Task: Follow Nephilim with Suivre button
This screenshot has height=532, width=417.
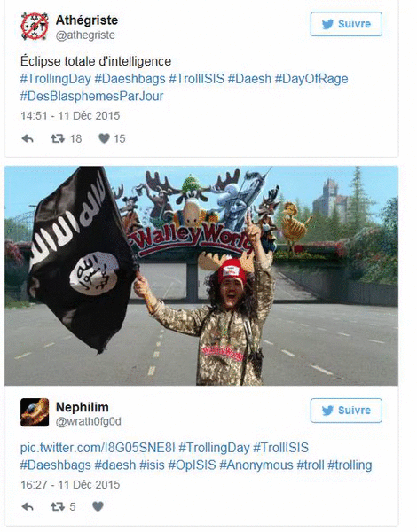Action: (x=346, y=411)
